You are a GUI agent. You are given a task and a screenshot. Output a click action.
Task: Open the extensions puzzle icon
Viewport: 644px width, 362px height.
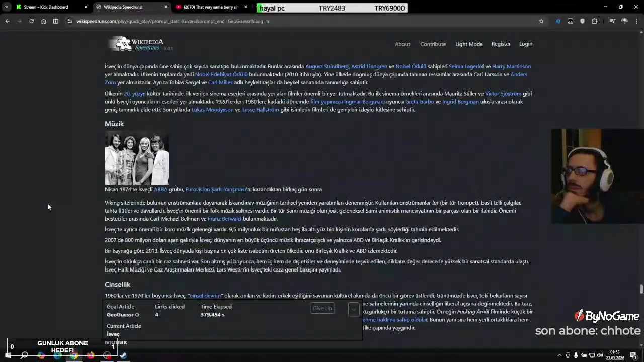click(x=594, y=21)
